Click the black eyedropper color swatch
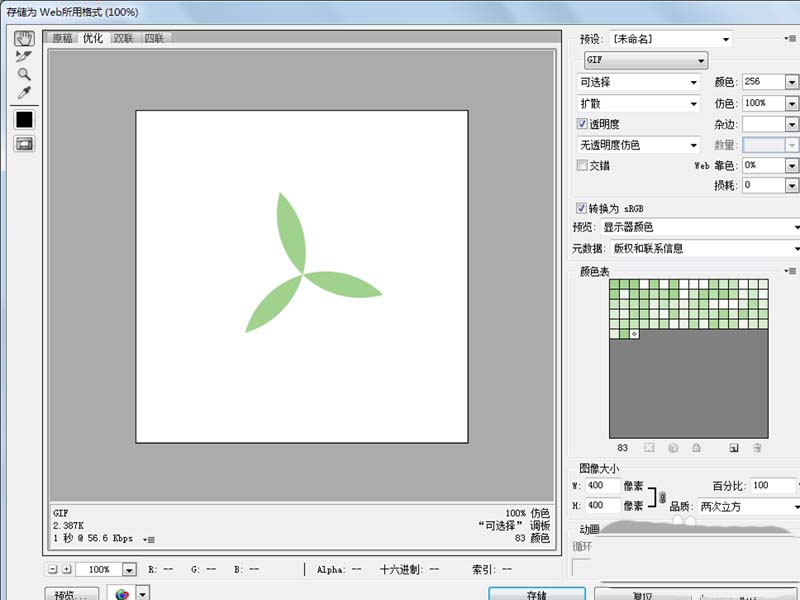Screen dimensions: 800x600 tap(24, 119)
